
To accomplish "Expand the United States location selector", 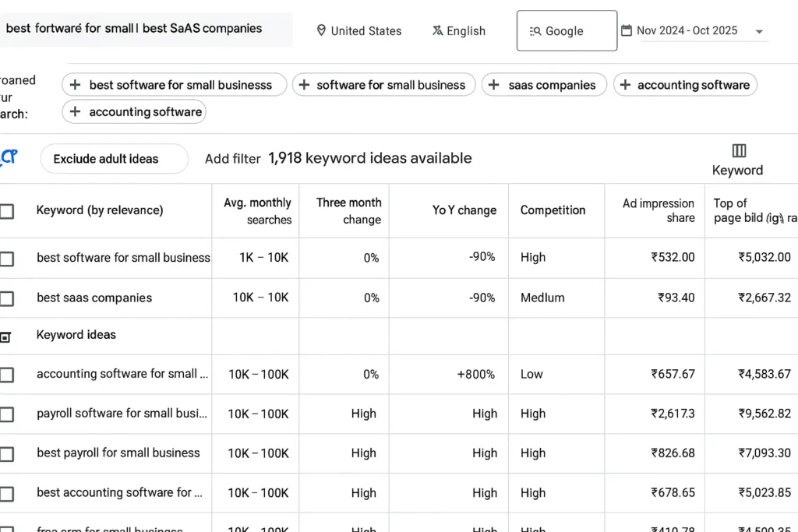I will point(359,30).
